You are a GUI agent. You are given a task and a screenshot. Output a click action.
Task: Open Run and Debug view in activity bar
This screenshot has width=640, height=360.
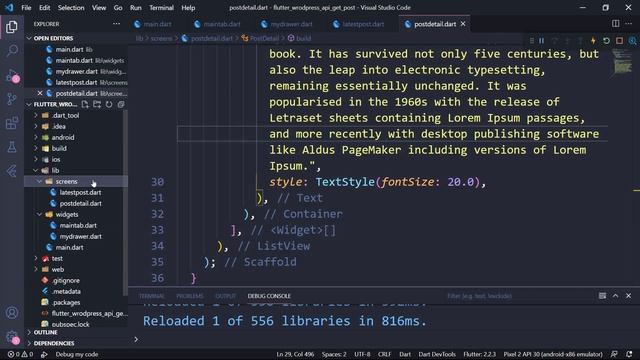click(x=12, y=76)
